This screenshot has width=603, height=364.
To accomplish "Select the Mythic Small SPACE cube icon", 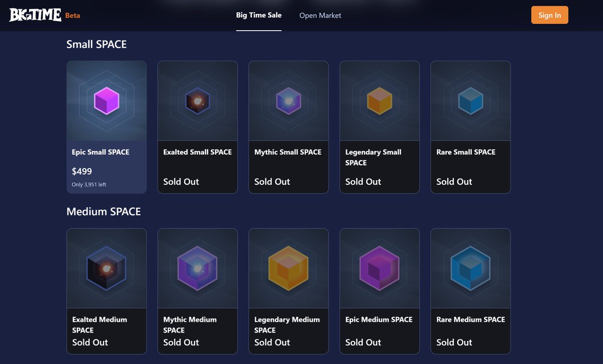I will coord(288,101).
